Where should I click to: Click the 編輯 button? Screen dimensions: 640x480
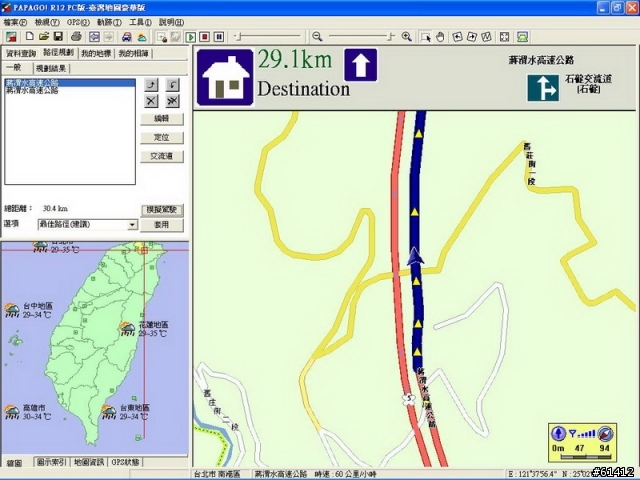[x=162, y=119]
